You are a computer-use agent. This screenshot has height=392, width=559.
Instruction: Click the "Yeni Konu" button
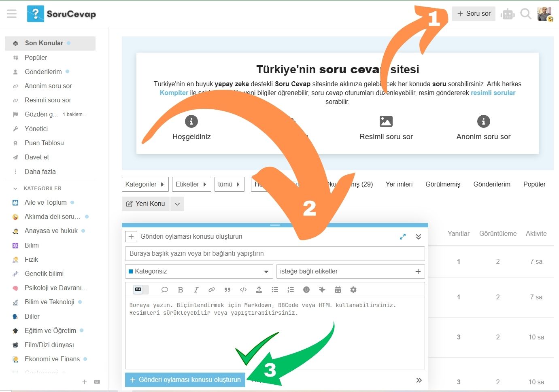click(x=146, y=204)
